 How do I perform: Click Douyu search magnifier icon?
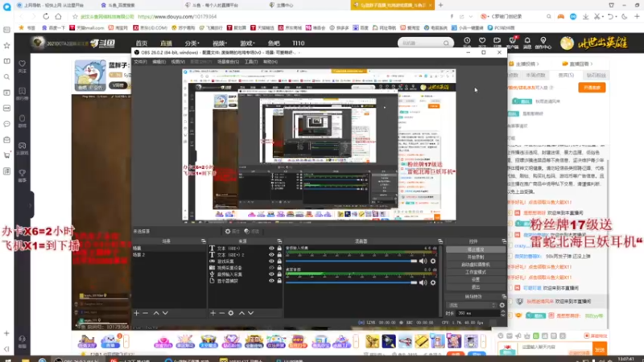446,43
